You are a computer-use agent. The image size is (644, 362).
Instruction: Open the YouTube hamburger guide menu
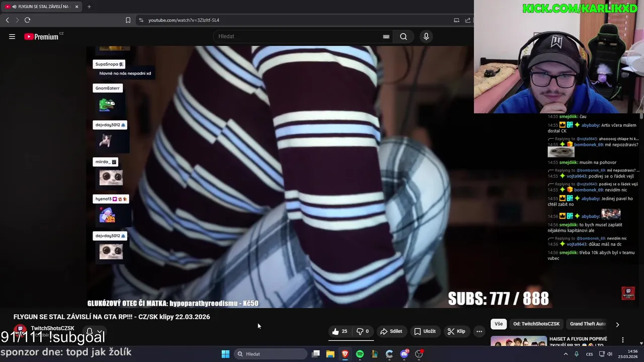click(12, 36)
